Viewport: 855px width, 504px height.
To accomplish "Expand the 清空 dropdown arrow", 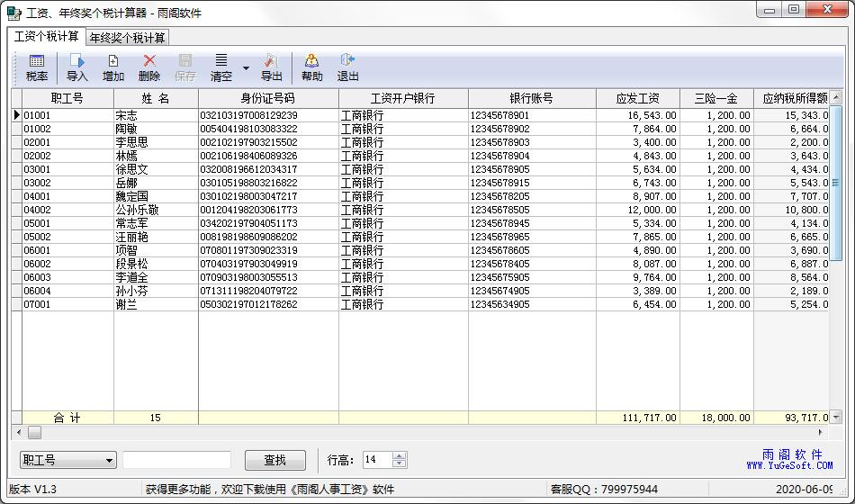I will tap(246, 68).
